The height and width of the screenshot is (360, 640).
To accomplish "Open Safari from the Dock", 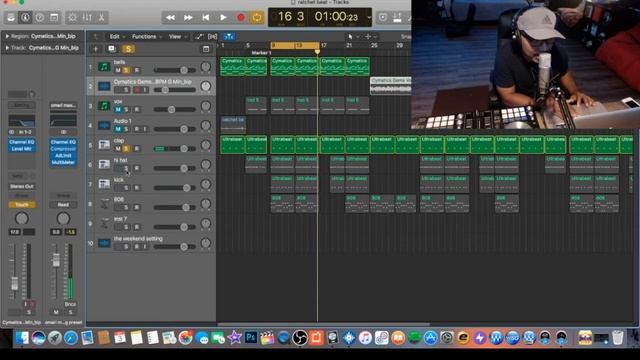I will click(71, 338).
